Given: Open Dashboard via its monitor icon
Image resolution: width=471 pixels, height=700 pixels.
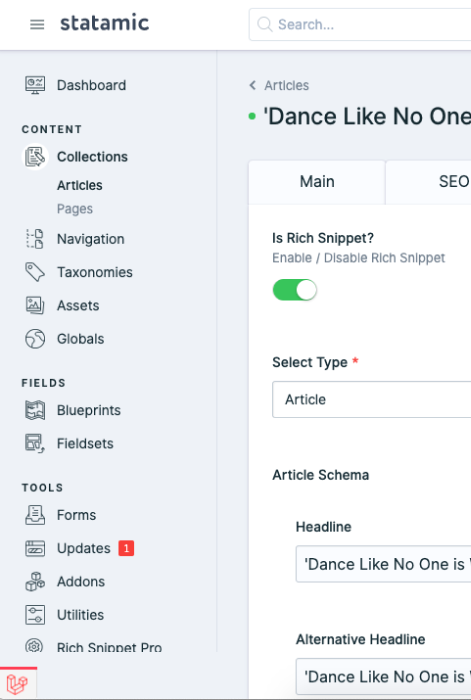Looking at the screenshot, I should tap(35, 85).
